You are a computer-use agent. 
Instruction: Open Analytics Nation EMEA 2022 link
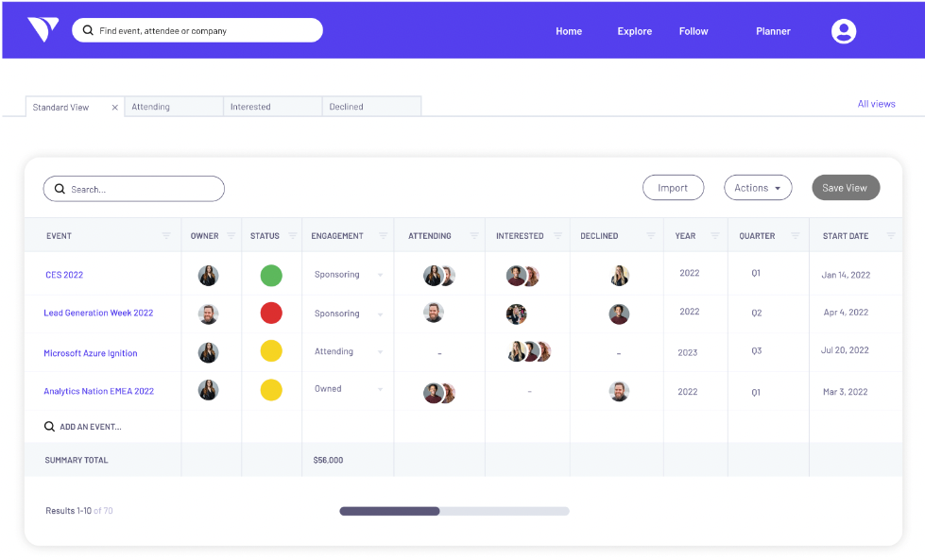point(98,391)
